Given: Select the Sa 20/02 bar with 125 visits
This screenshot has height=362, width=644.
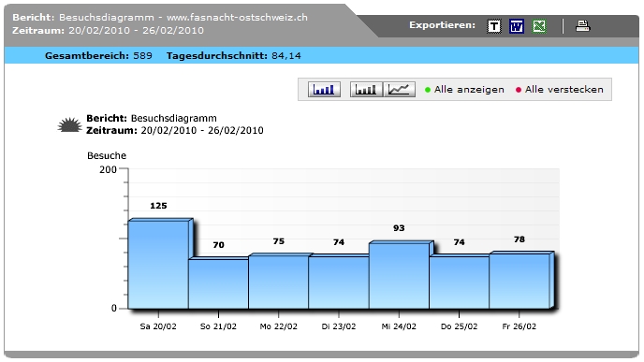Looking at the screenshot, I should click(x=158, y=264).
